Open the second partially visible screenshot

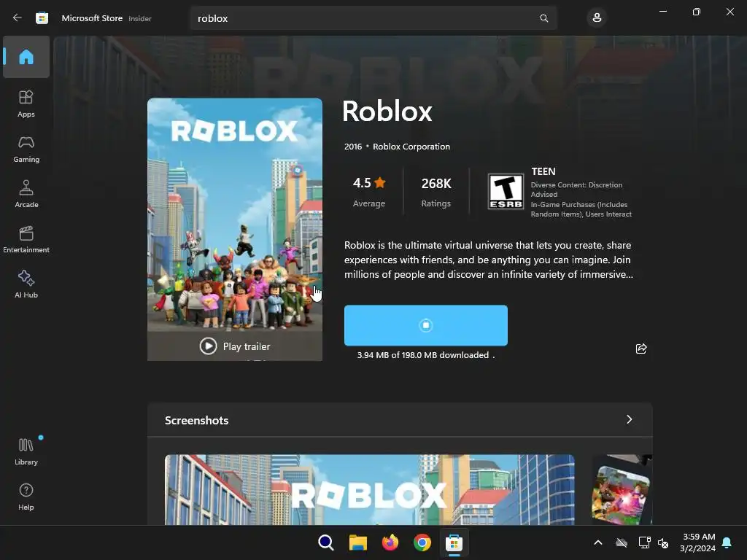622,489
